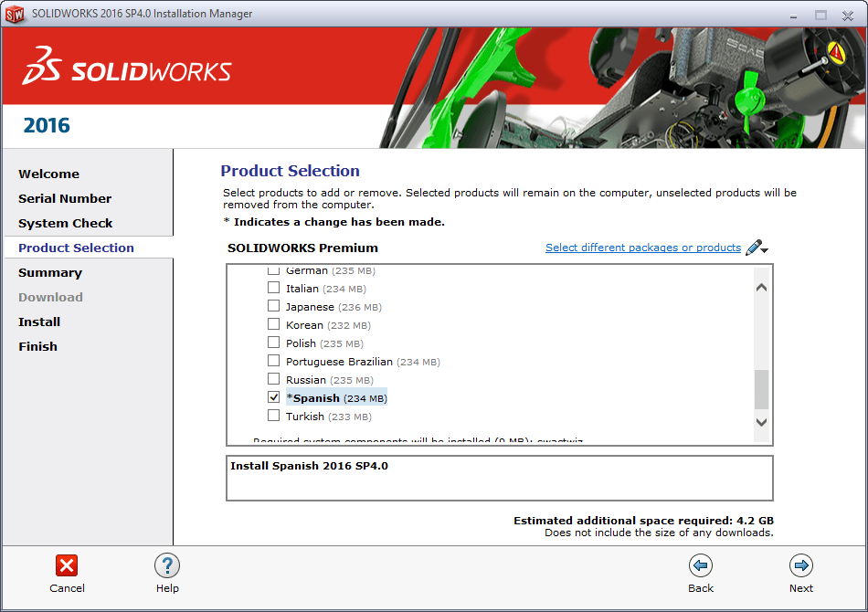
Task: Minimize the Installation Manager window
Action: point(793,16)
